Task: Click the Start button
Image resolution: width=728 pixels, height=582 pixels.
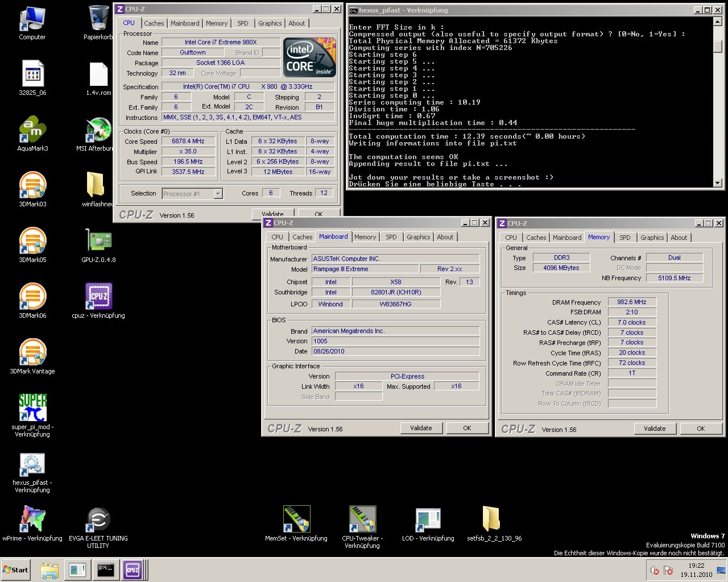Action: click(16, 570)
